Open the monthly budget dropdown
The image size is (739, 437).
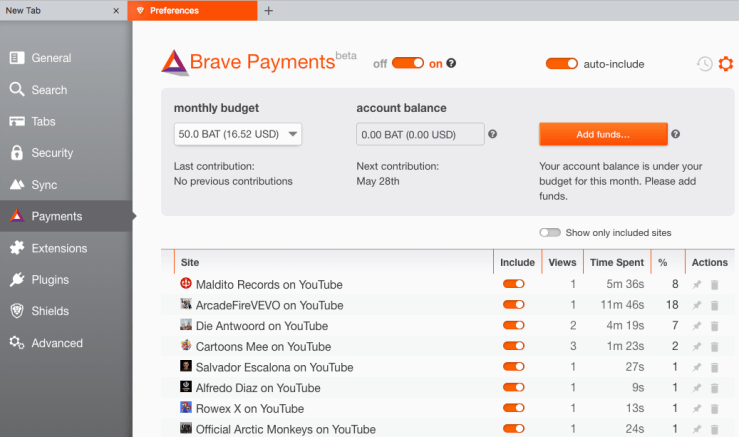238,134
